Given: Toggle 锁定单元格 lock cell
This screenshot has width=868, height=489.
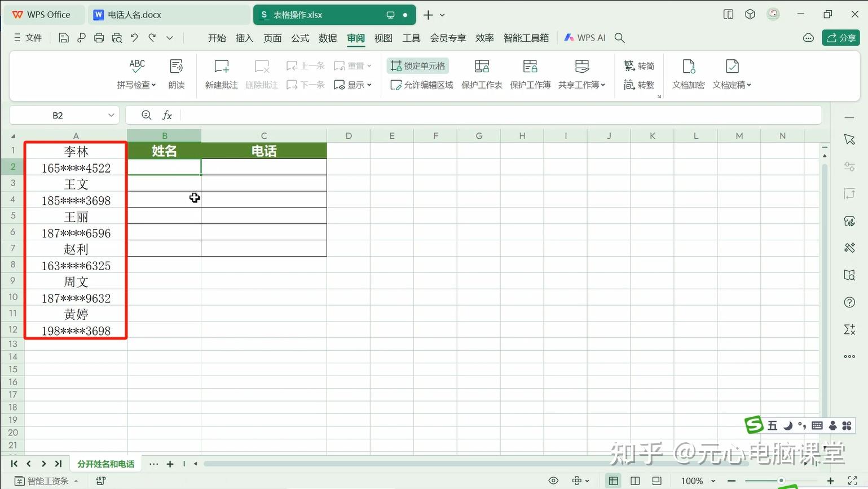Looking at the screenshot, I should pos(418,66).
